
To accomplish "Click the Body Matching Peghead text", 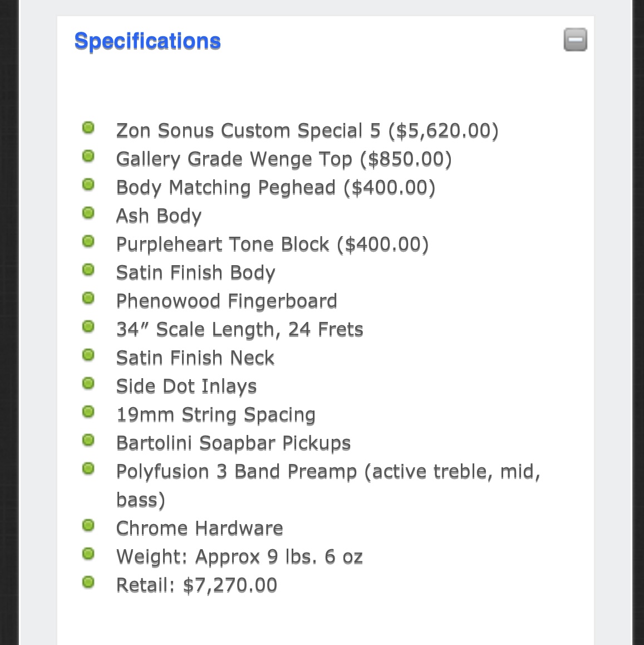I will point(276,188).
